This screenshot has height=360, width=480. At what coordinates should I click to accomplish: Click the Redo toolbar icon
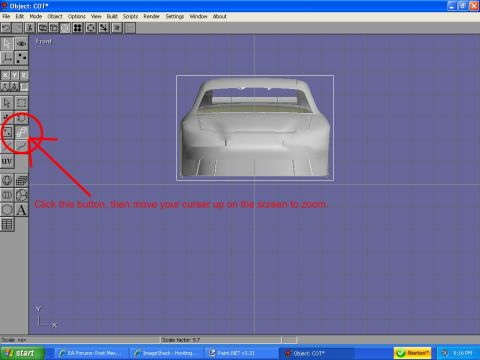(x=18, y=28)
